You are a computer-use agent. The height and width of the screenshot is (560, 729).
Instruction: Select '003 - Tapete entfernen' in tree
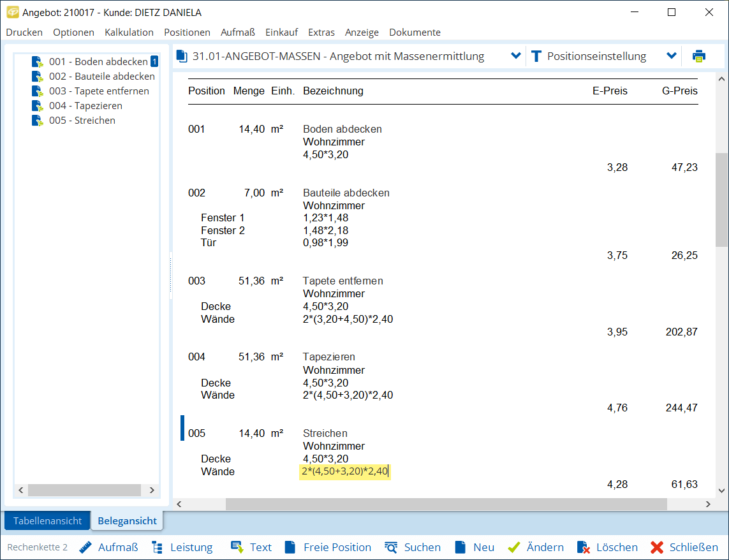(99, 91)
